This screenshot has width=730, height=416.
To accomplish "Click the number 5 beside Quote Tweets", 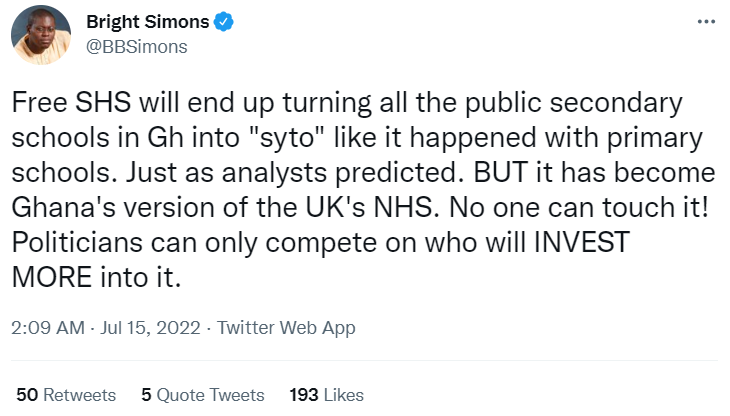I will pos(146,394).
